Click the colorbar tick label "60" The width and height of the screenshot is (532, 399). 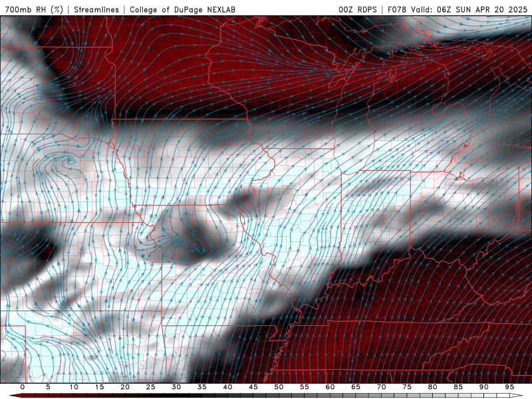pyautogui.click(x=330, y=387)
